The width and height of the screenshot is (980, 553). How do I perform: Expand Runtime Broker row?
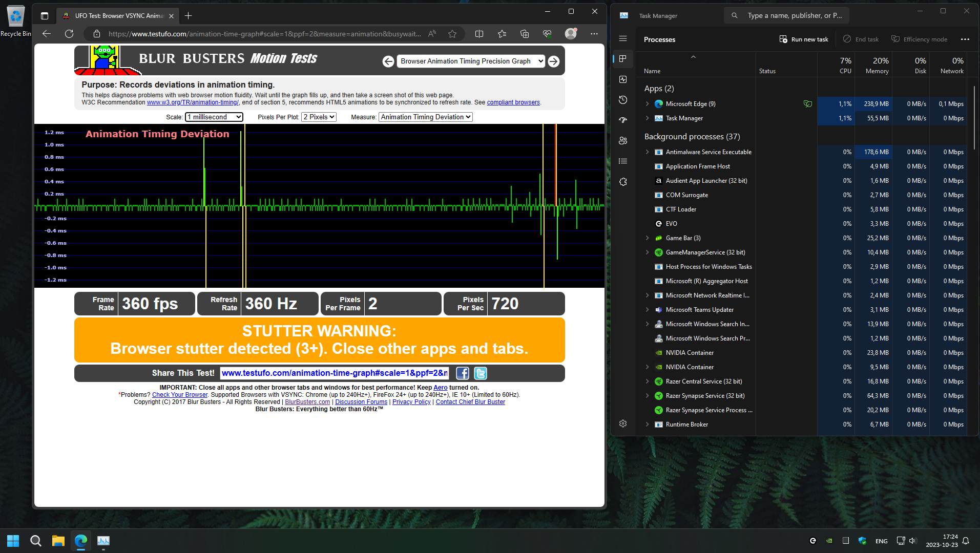pos(647,424)
